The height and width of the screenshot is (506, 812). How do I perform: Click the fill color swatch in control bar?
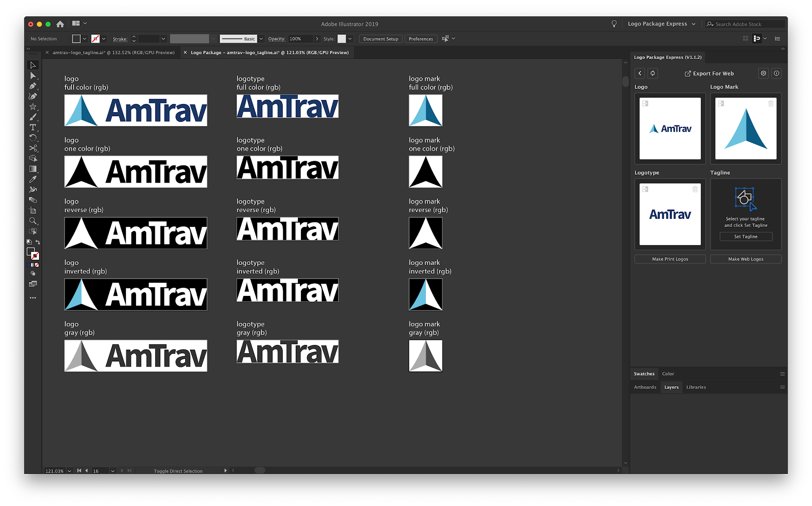(x=76, y=39)
